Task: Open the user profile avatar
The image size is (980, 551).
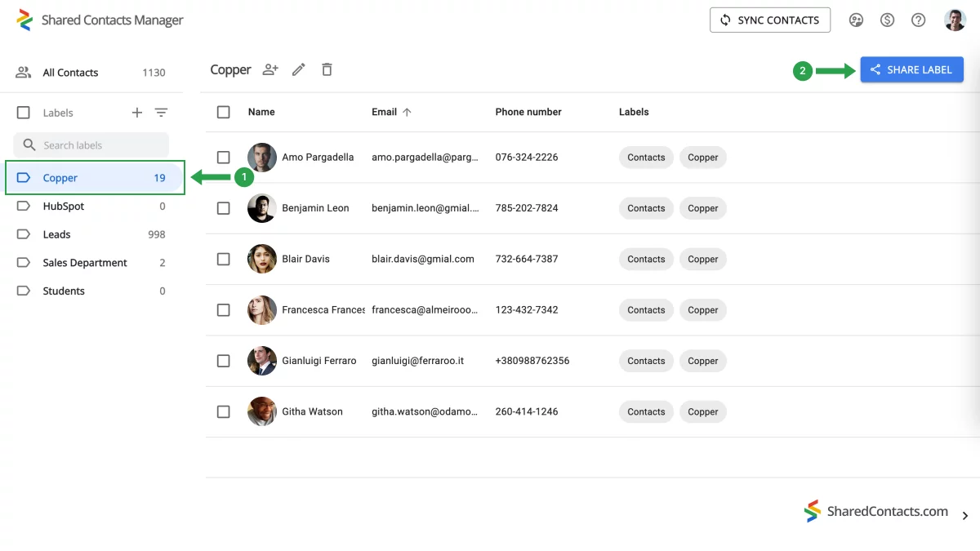Action: (x=955, y=20)
